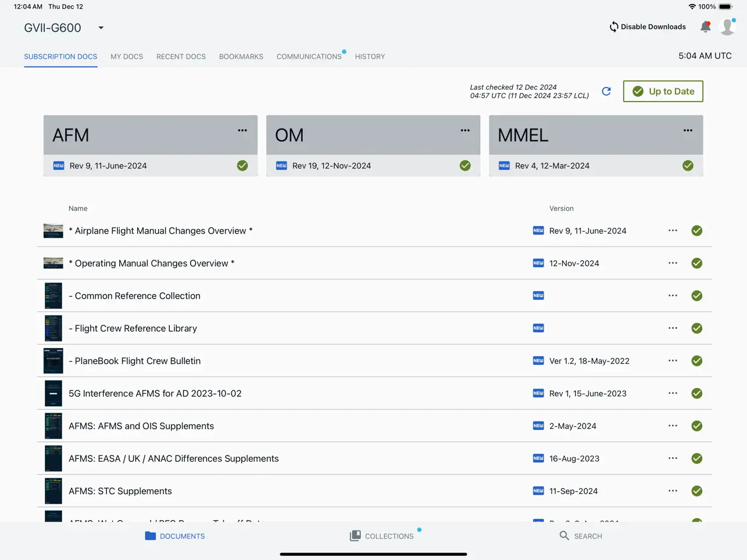Select Documents in bottom navigation
The height and width of the screenshot is (560, 747).
[x=175, y=536]
